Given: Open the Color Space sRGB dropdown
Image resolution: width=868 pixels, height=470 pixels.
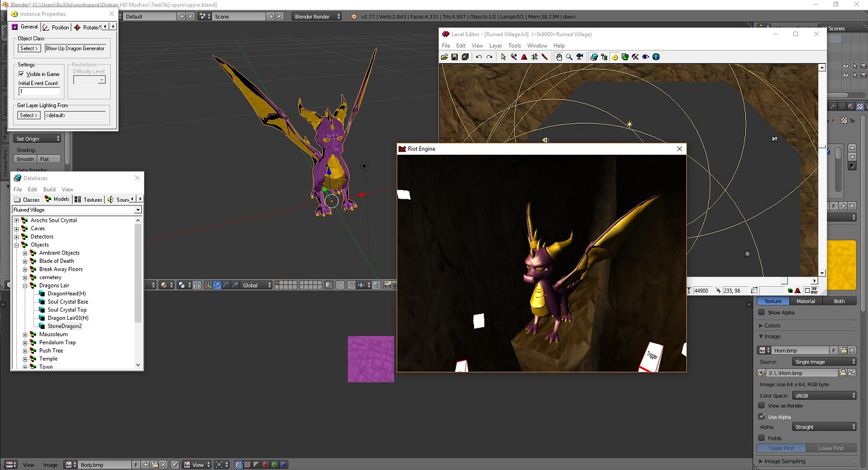Looking at the screenshot, I should point(824,396).
